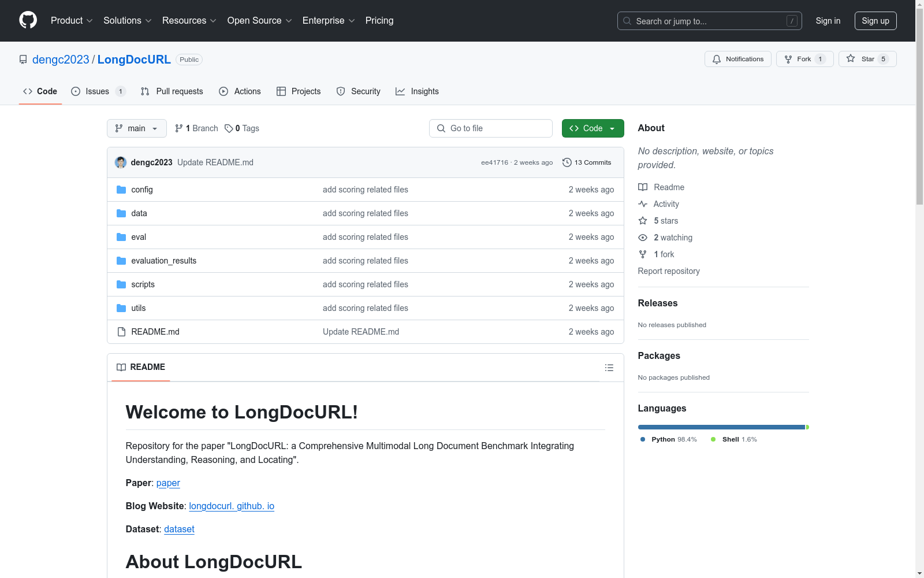
Task: Star the LongDocURL repository
Action: [x=867, y=59]
